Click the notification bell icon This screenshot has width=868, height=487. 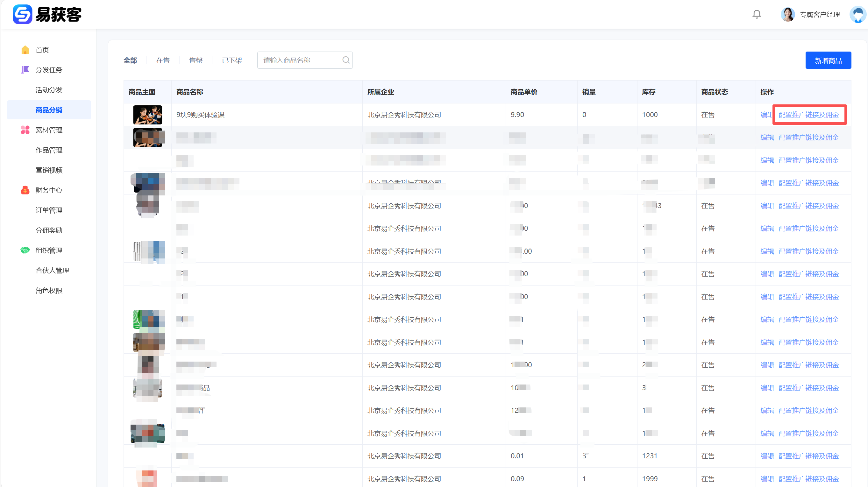[x=757, y=14]
